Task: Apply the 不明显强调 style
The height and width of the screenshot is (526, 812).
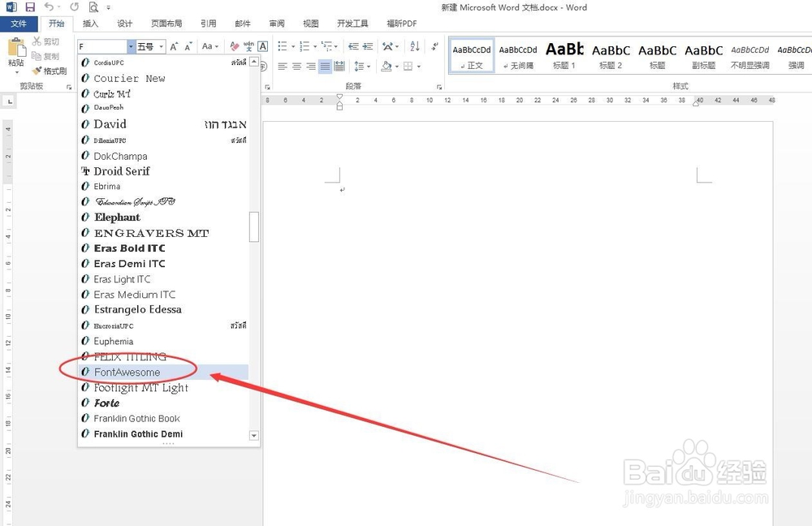Action: click(749, 55)
